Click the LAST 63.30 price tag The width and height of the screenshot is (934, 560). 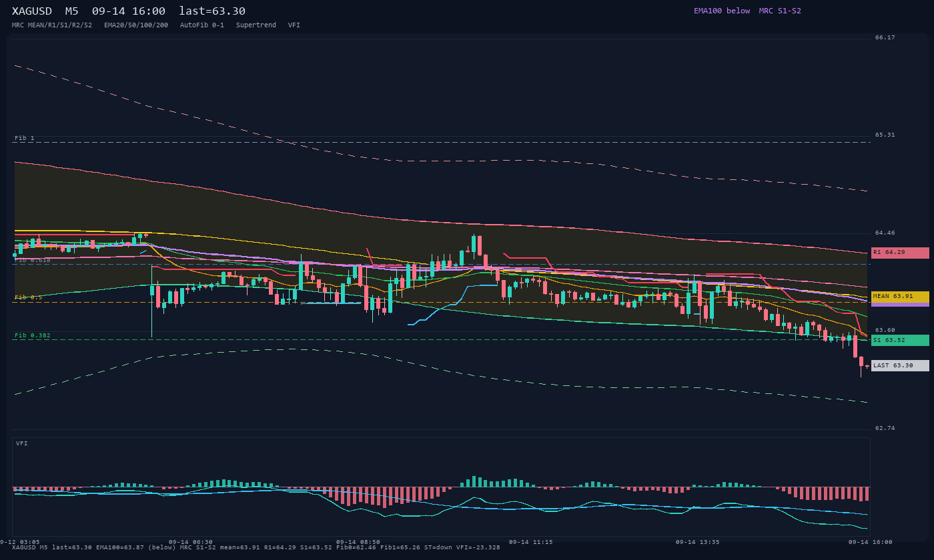pyautogui.click(x=900, y=365)
